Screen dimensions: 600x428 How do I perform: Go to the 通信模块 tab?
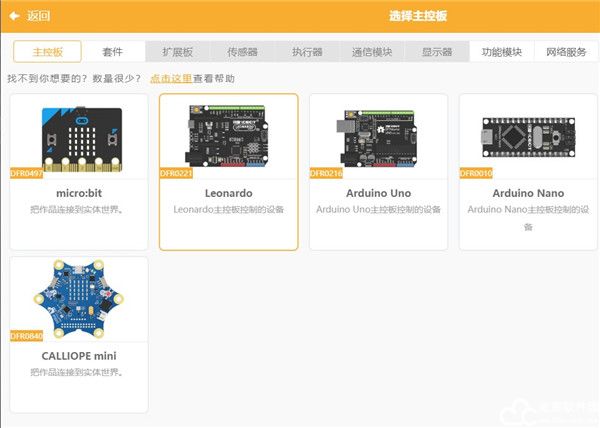[x=372, y=52]
